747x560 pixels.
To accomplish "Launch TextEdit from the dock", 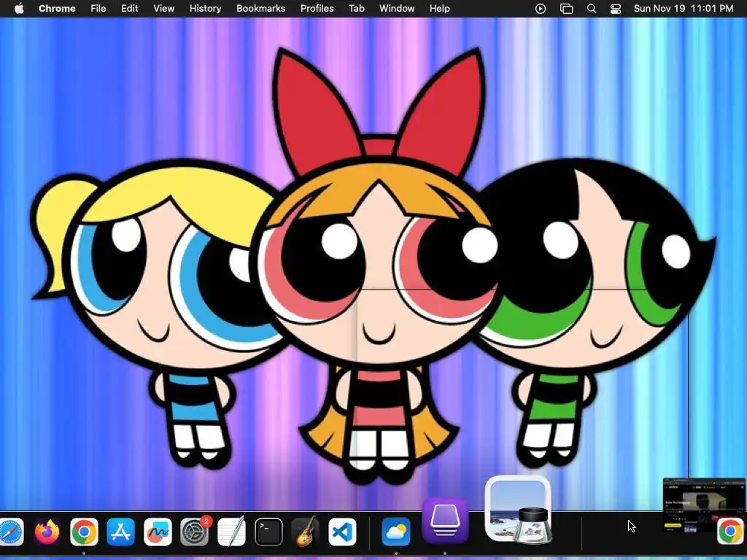I will (x=231, y=531).
